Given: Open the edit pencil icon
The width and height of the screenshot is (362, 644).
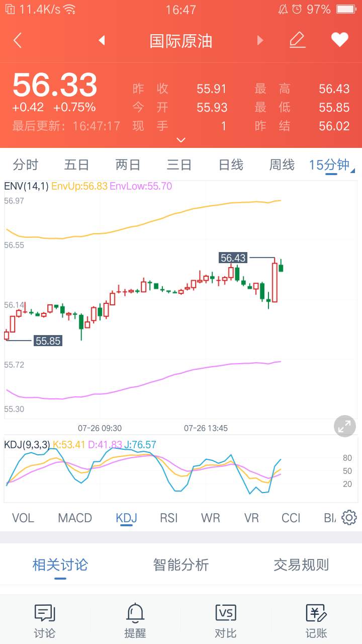Looking at the screenshot, I should [298, 40].
